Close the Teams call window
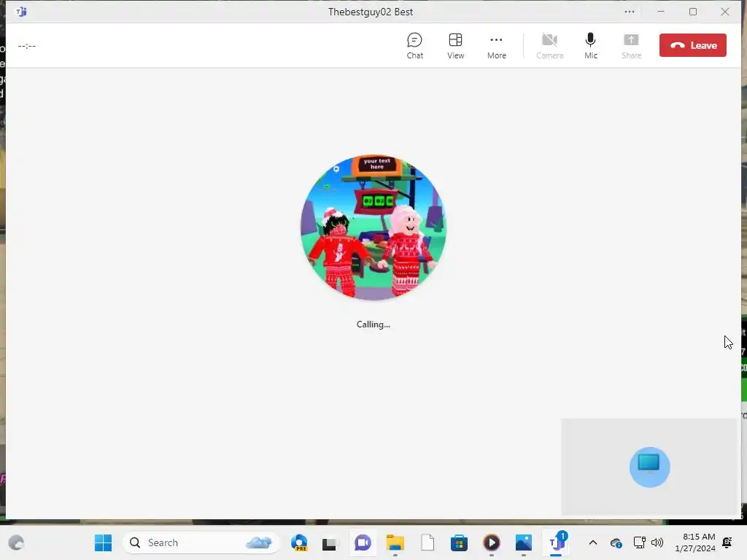The image size is (747, 560). point(724,12)
